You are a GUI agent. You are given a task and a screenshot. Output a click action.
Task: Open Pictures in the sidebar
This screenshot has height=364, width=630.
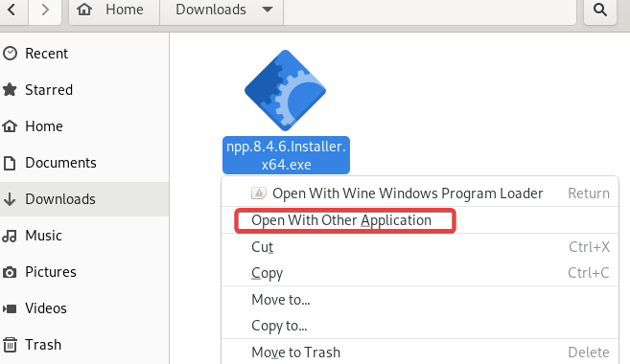click(84, 272)
